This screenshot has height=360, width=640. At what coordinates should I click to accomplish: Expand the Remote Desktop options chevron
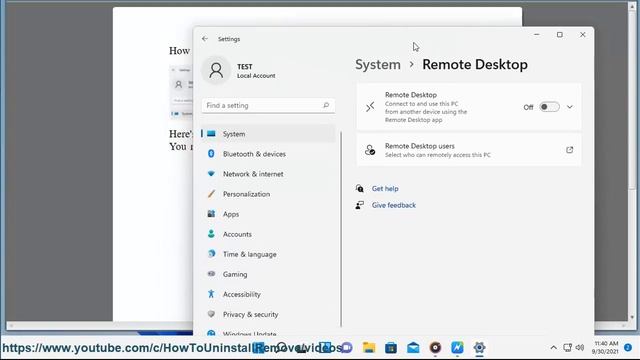click(570, 107)
